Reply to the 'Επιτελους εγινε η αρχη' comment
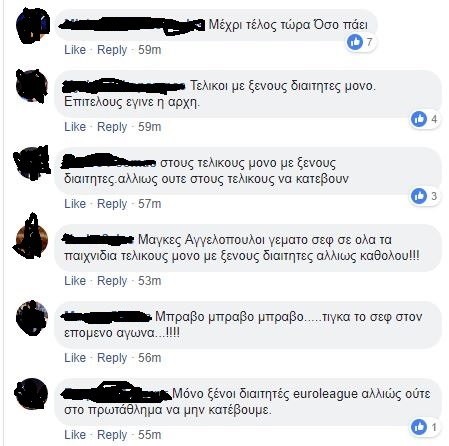449x446 pixels. click(x=112, y=127)
